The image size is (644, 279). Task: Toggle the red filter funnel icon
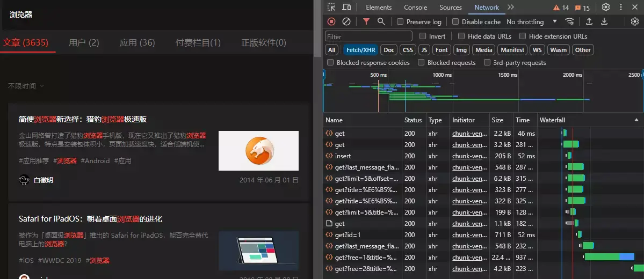[366, 22]
